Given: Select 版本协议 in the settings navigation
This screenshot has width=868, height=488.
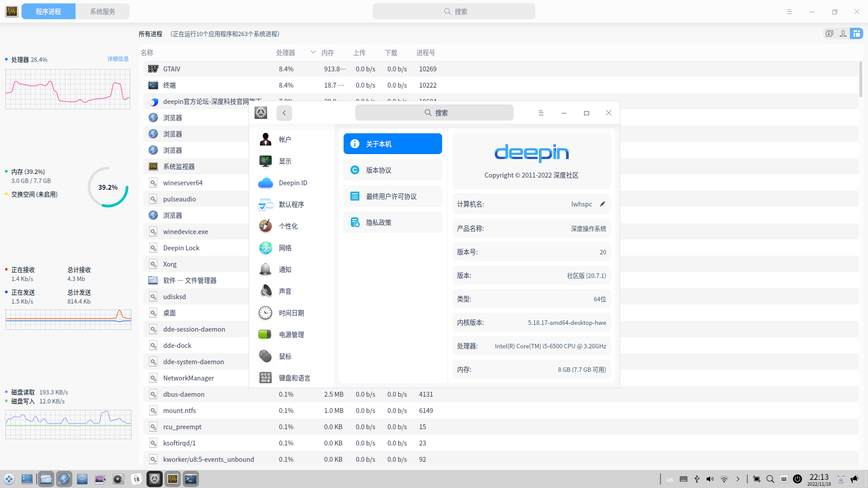Looking at the screenshot, I should (392, 170).
